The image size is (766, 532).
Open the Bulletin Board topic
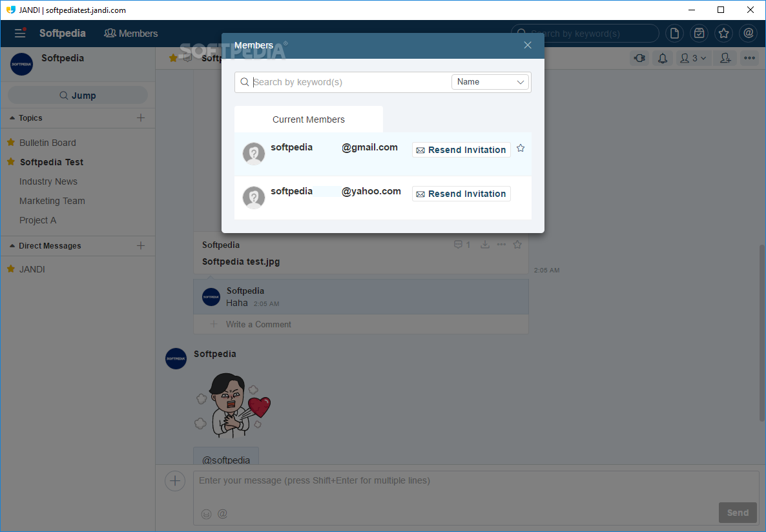48,143
